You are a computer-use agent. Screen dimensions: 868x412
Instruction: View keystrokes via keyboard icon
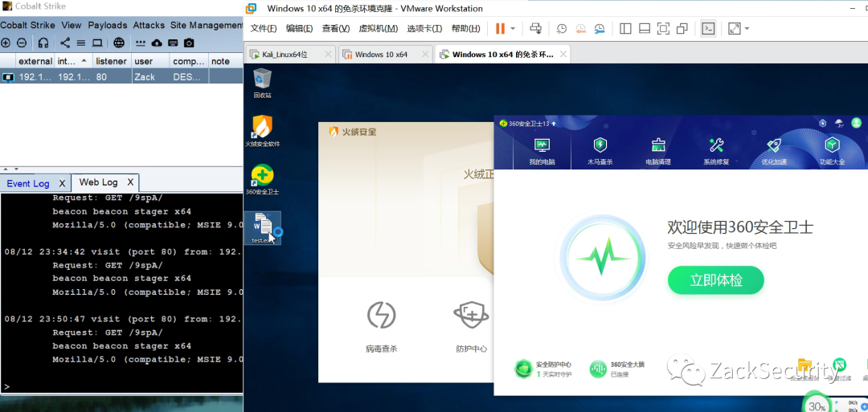click(x=173, y=43)
